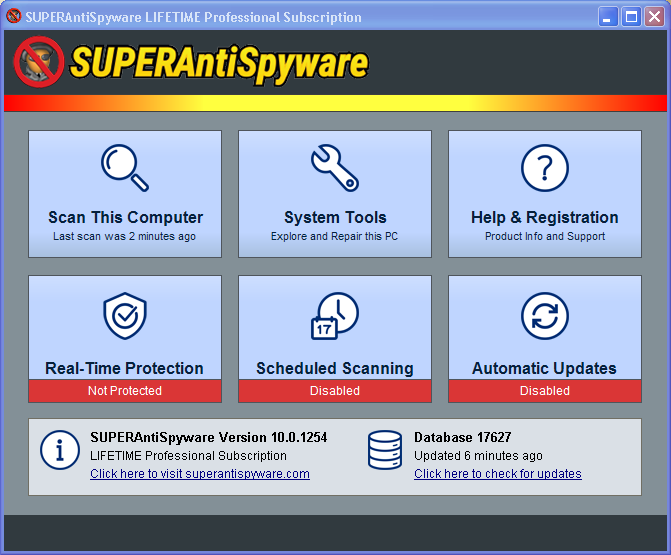Screen dimensions: 671x555
Task: Click 'Database 17627' text
Action: [x=463, y=437]
